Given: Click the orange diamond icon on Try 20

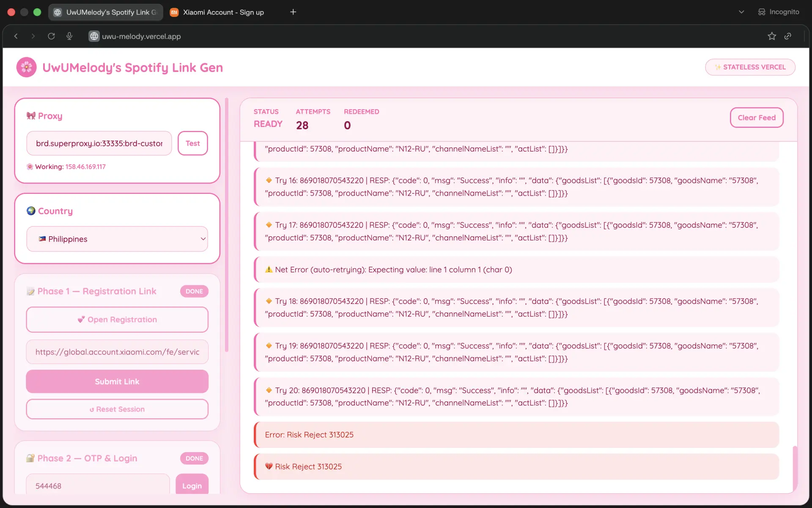Looking at the screenshot, I should pyautogui.click(x=269, y=390).
